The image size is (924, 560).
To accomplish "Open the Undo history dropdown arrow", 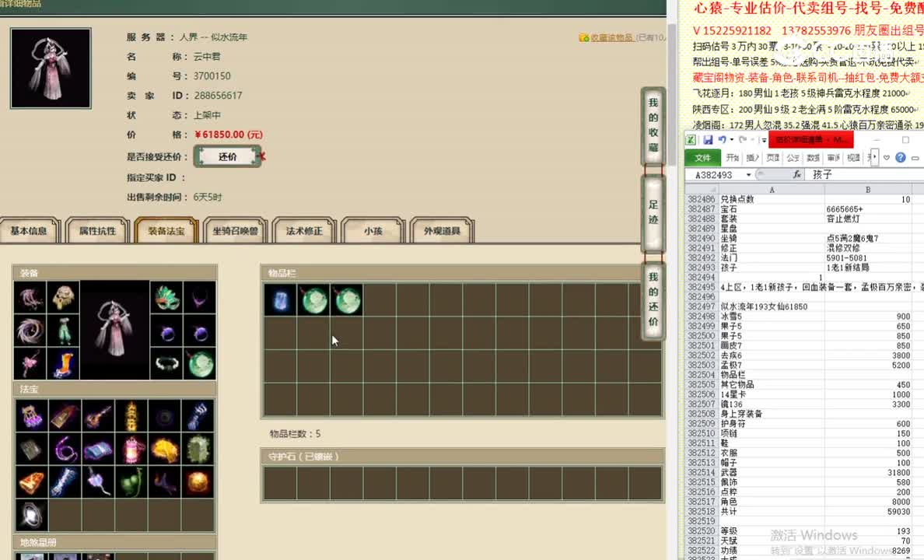I will pos(731,140).
